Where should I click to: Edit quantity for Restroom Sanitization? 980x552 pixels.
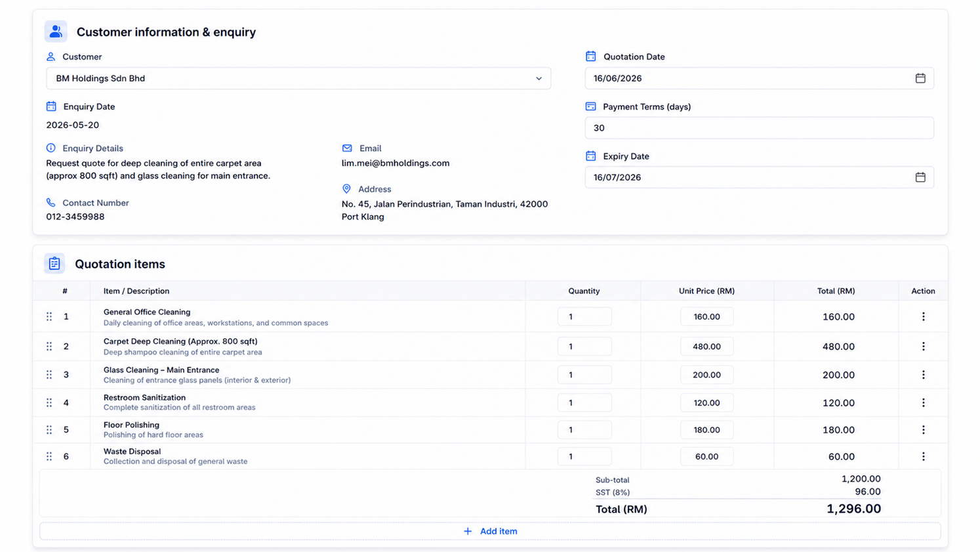point(584,403)
